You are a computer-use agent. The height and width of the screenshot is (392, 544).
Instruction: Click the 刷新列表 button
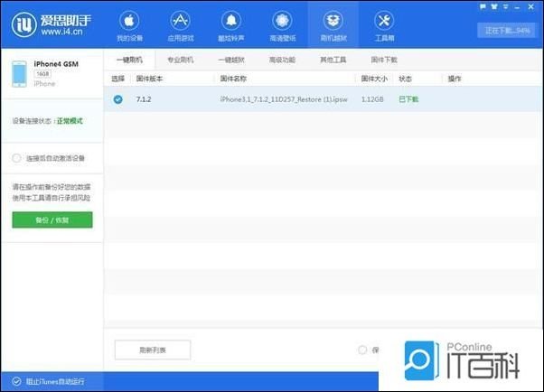pyautogui.click(x=153, y=350)
